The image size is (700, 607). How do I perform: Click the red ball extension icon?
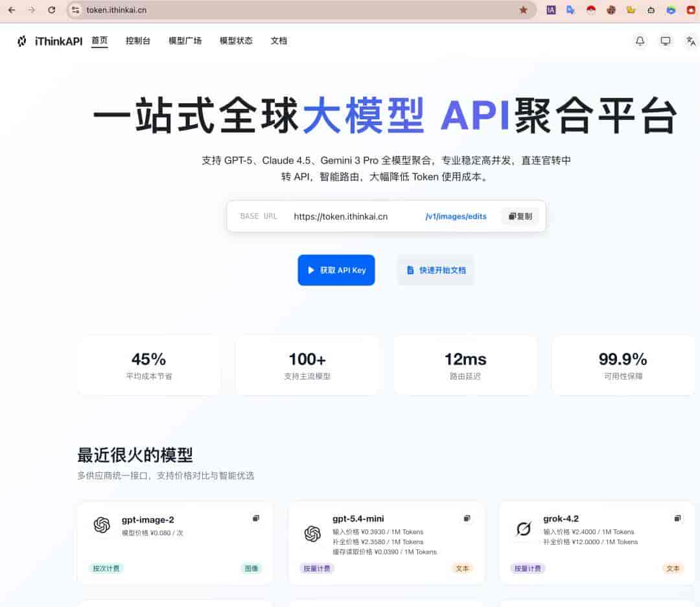590,10
